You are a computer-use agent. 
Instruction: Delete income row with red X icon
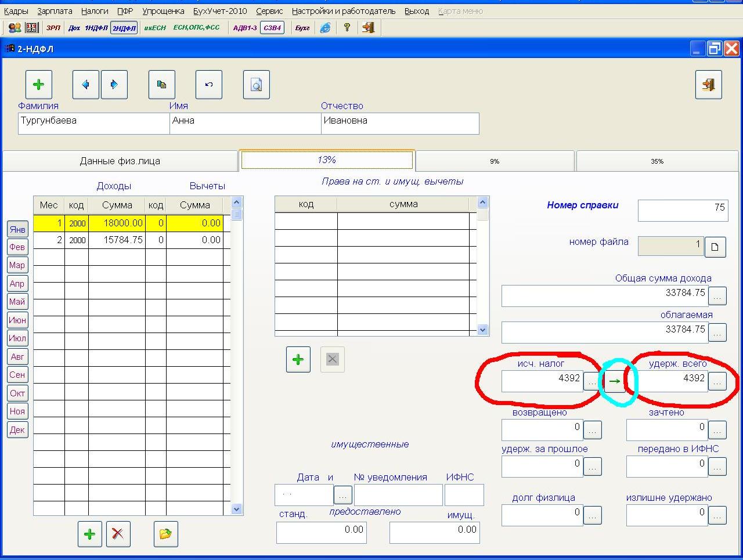pos(118,534)
